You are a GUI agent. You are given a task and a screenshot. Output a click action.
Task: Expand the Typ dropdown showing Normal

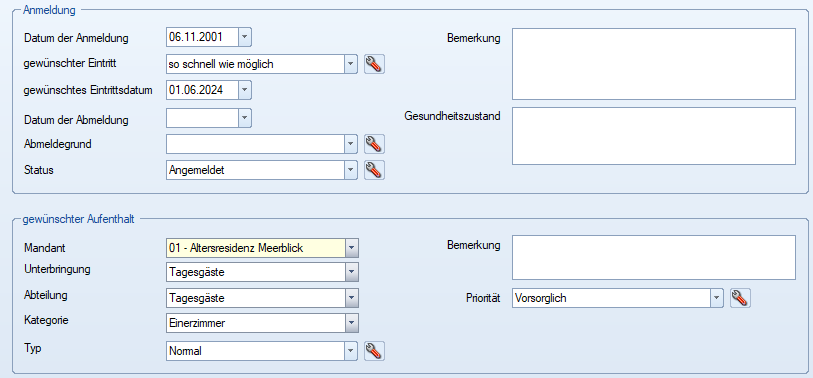click(x=351, y=351)
